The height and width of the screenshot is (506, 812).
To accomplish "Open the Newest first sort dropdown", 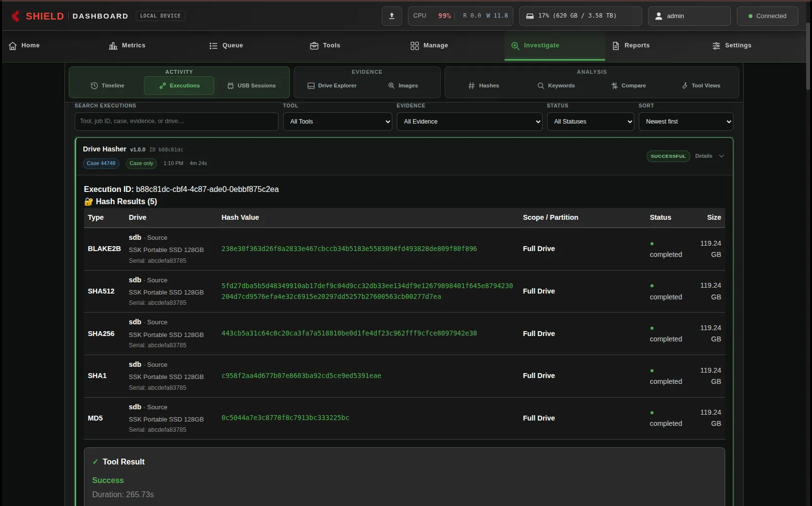I will [686, 122].
